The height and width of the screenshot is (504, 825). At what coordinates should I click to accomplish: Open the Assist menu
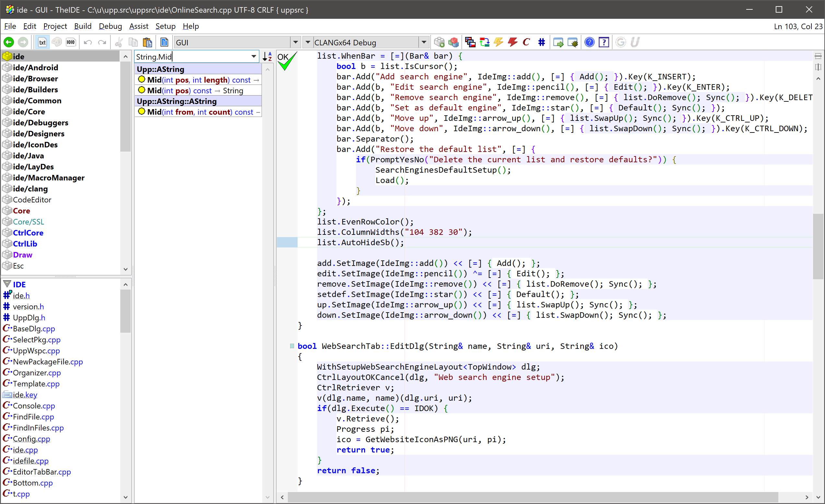coord(139,26)
